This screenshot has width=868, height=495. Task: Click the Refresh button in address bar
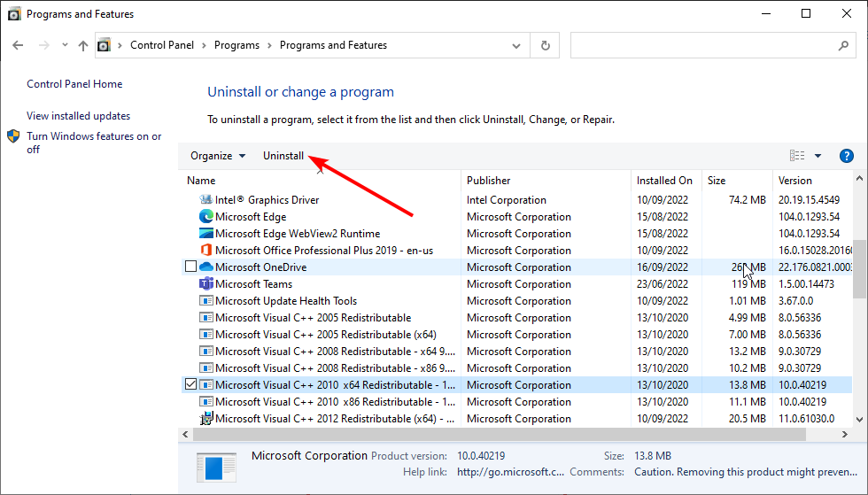[x=546, y=45]
